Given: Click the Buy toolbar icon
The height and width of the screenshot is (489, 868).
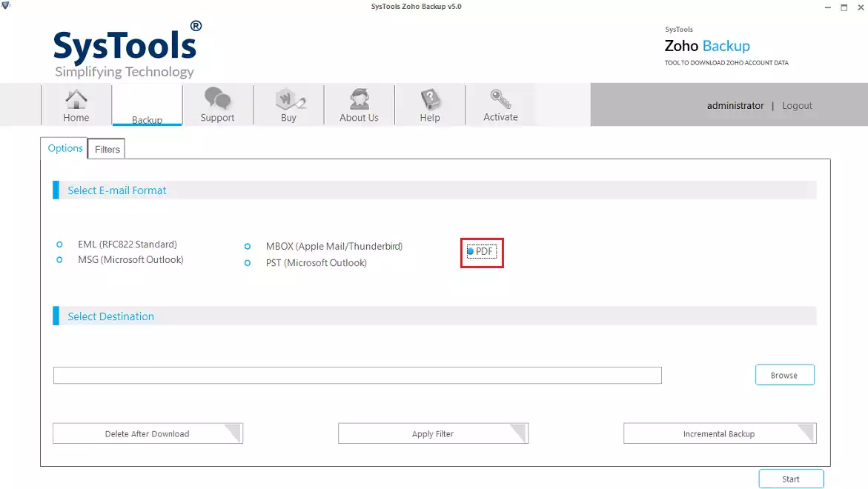Looking at the screenshot, I should [288, 105].
